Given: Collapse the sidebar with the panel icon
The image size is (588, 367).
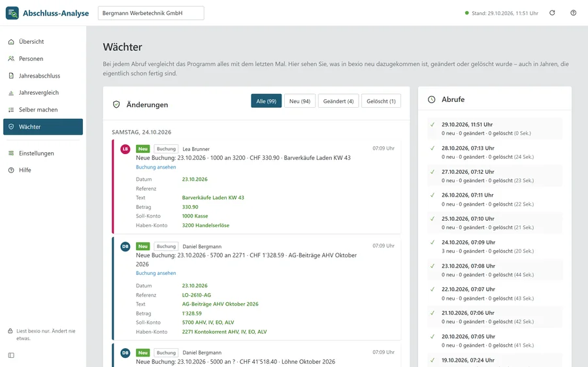Looking at the screenshot, I should [11, 355].
